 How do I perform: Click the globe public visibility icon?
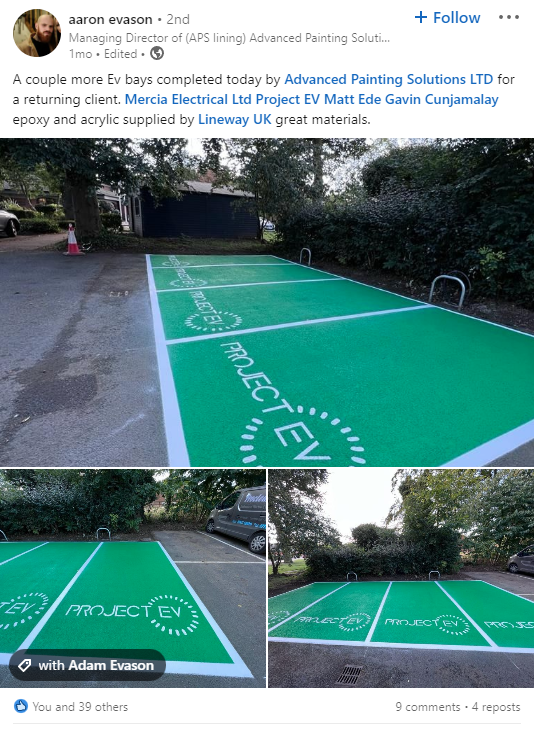tap(157, 54)
